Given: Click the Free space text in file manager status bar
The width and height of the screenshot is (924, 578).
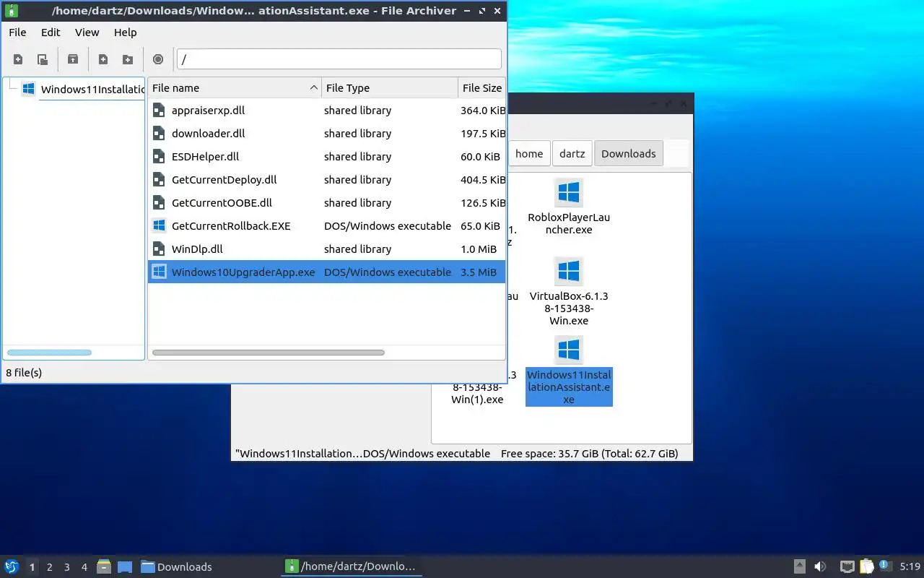Looking at the screenshot, I should [x=589, y=454].
